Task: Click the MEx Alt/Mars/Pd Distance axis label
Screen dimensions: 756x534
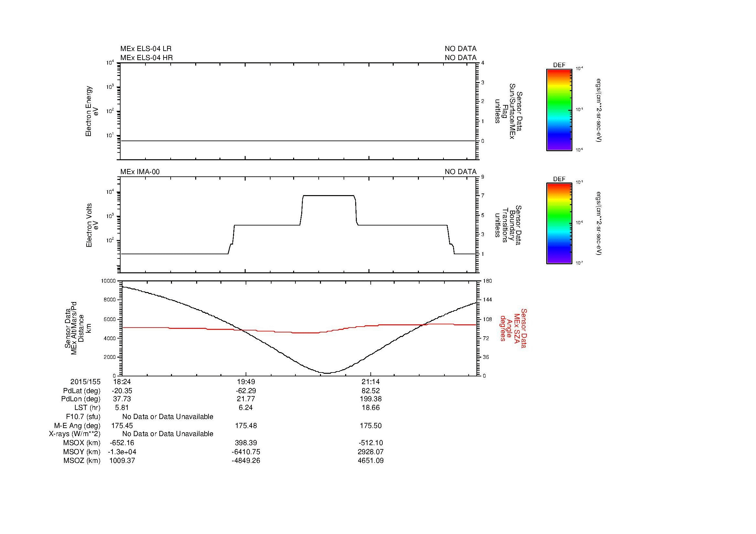Action: point(78,328)
